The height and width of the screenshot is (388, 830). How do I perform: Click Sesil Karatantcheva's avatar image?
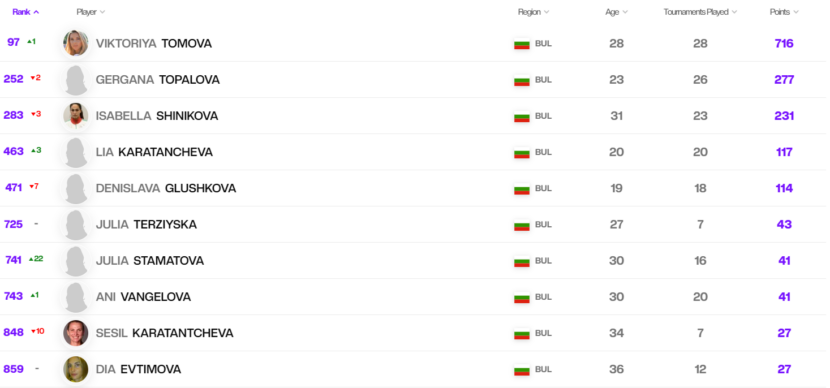[76, 333]
